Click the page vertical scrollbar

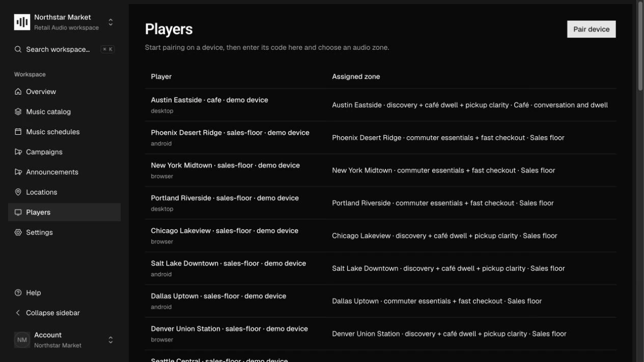coord(640,46)
